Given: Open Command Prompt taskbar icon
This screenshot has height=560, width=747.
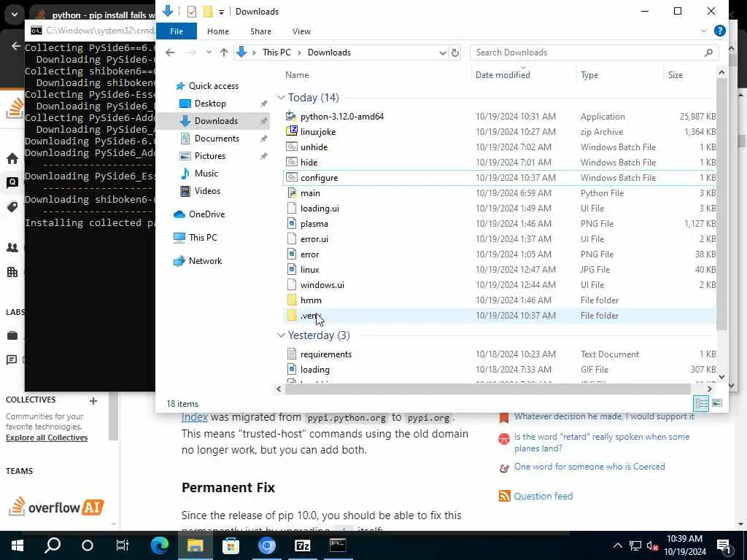Looking at the screenshot, I should (338, 545).
